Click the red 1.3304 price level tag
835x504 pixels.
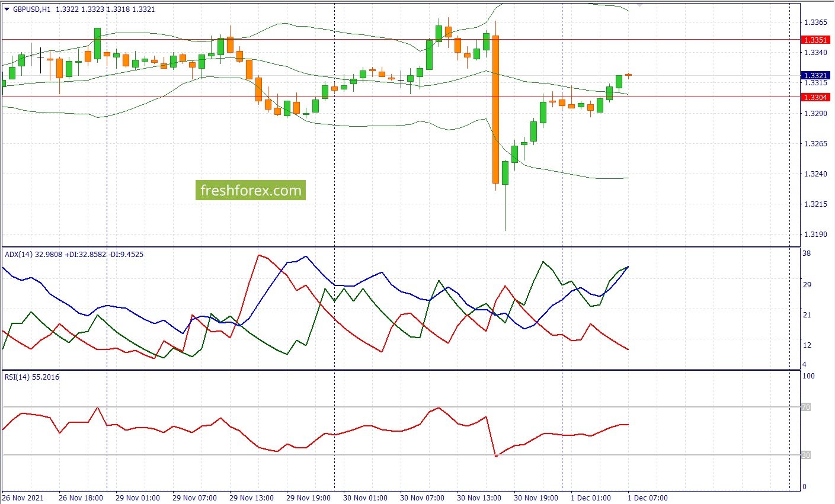[x=815, y=97]
